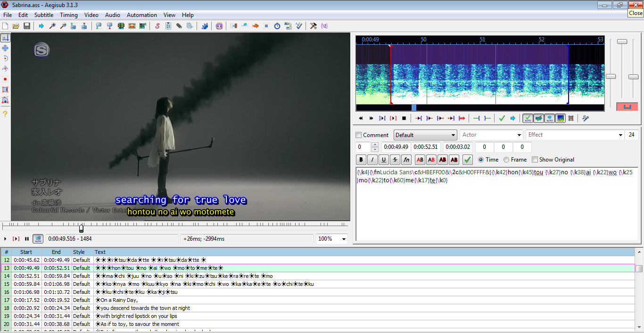Open Shift Times icon in toolbar
Screen dimensions: 644x333
point(234,26)
